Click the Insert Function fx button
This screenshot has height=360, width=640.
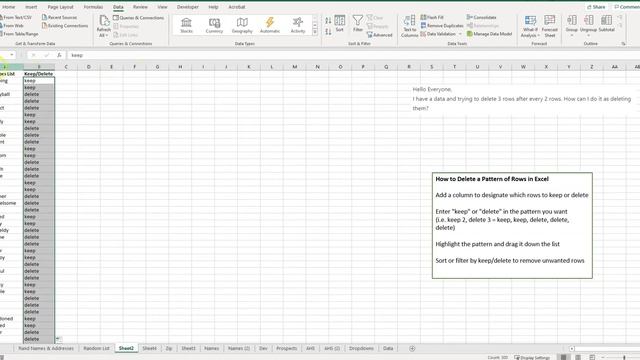59,55
